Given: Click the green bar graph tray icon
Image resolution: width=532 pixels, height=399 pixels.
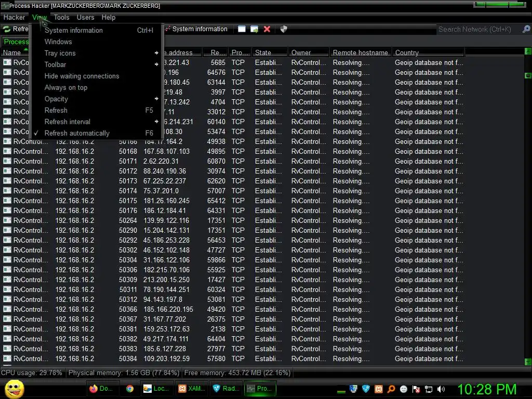Looking at the screenshot, I should 341,391.
